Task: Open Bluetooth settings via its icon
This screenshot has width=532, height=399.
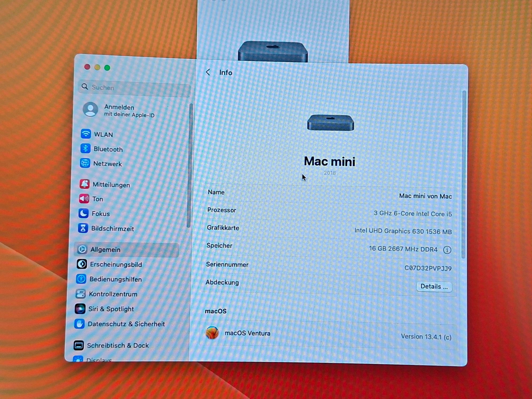Action: [85, 149]
